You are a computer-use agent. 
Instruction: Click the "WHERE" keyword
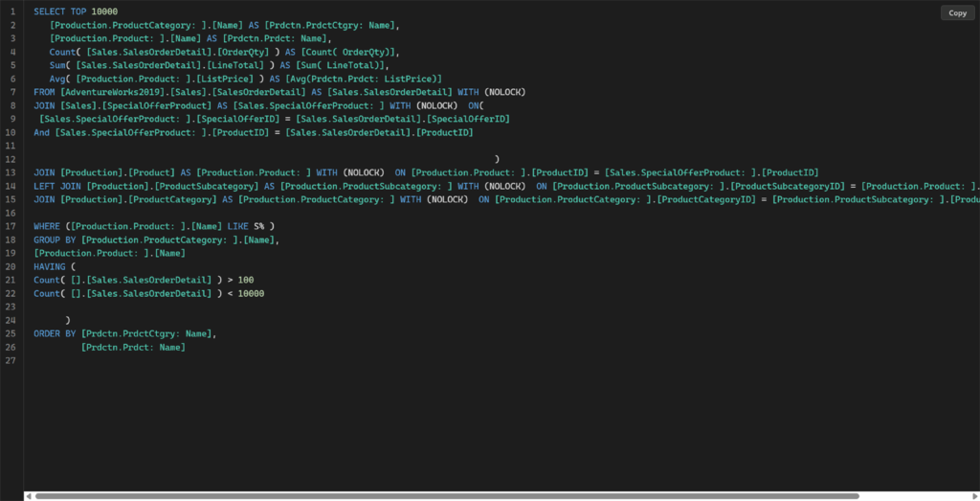tap(47, 226)
